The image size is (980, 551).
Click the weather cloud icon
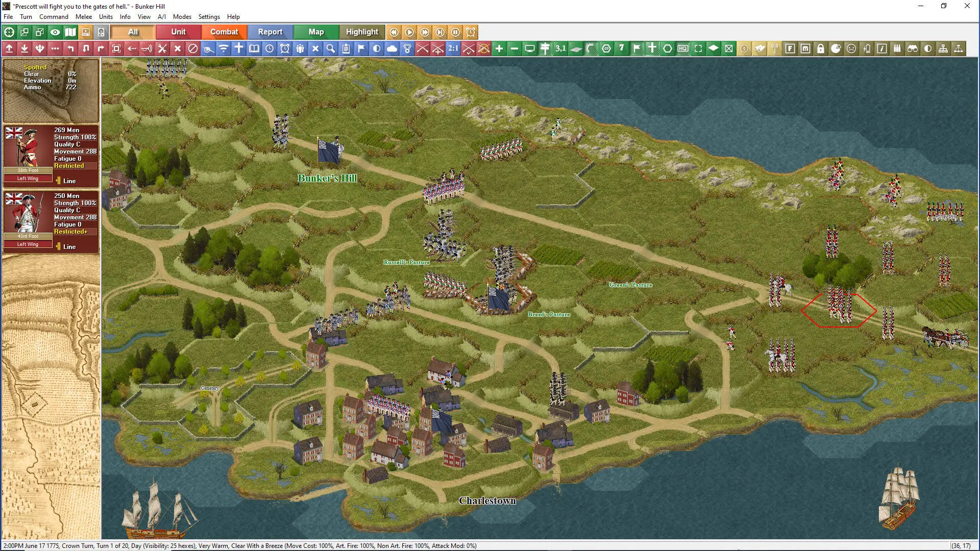[x=392, y=48]
